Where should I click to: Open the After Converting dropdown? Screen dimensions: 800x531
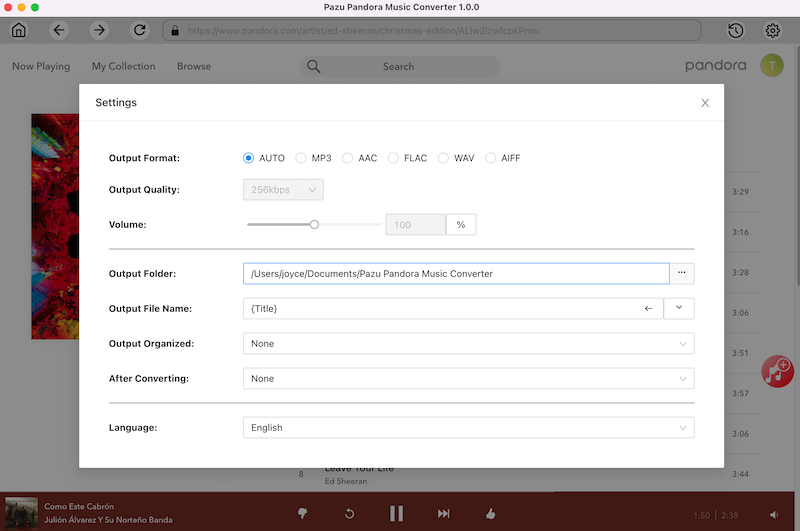tap(468, 379)
